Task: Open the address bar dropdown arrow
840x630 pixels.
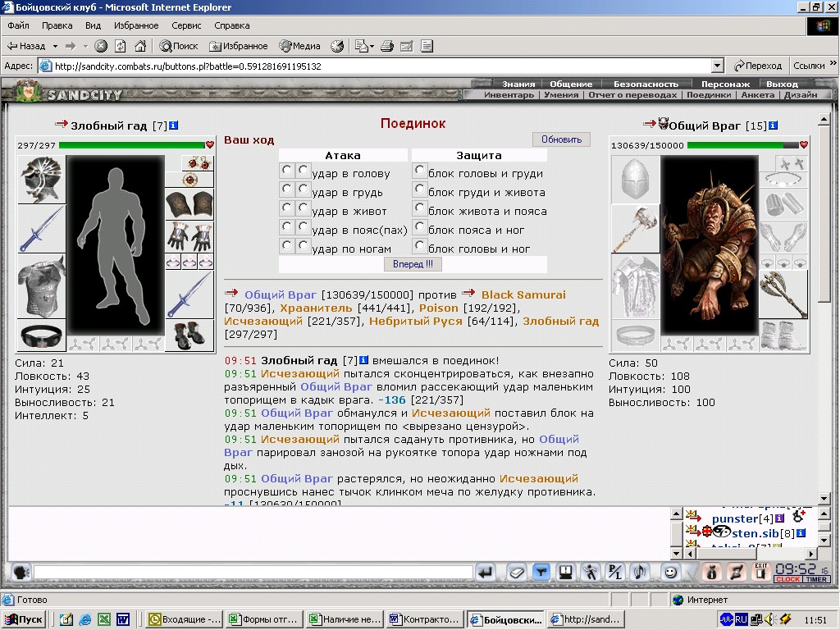Action: coord(718,66)
